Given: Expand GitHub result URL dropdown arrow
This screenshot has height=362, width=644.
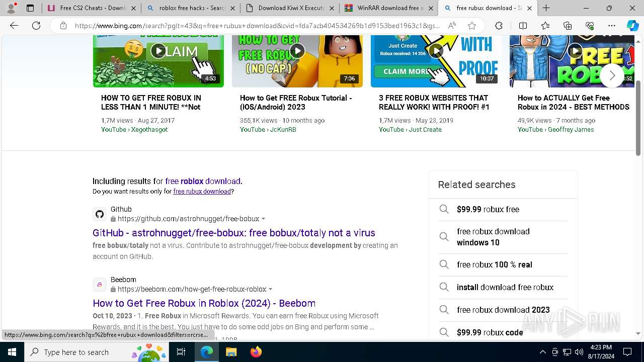Looking at the screenshot, I should coord(263,219).
